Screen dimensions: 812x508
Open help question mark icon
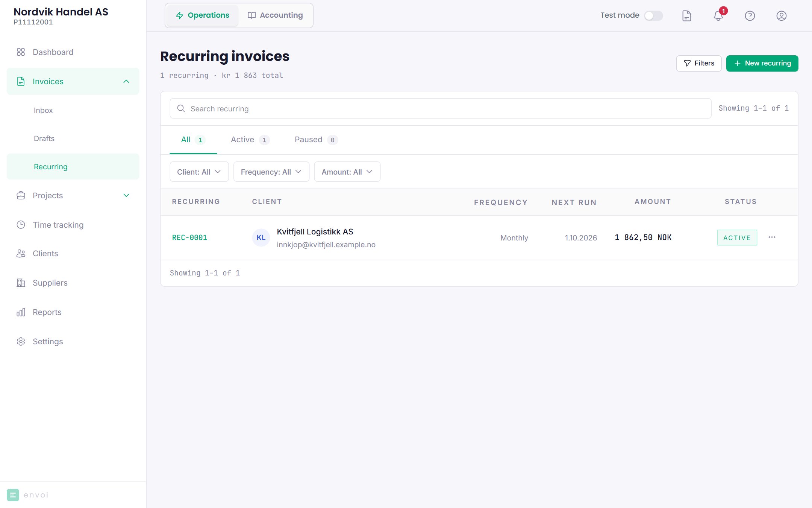coord(750,16)
